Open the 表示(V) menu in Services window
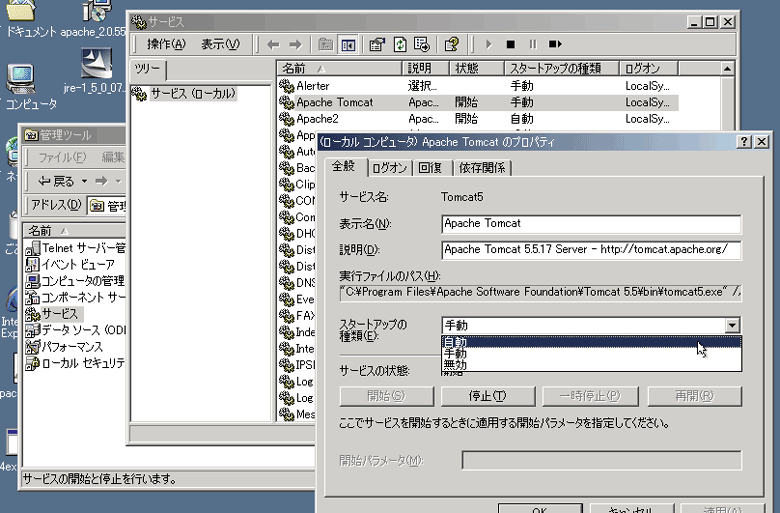780x513 pixels. pyautogui.click(x=220, y=45)
